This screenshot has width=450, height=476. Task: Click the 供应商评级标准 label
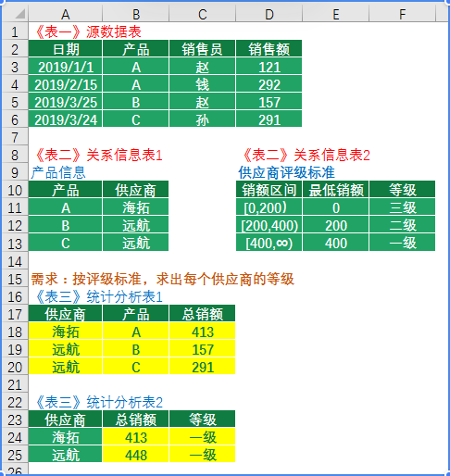(x=286, y=172)
